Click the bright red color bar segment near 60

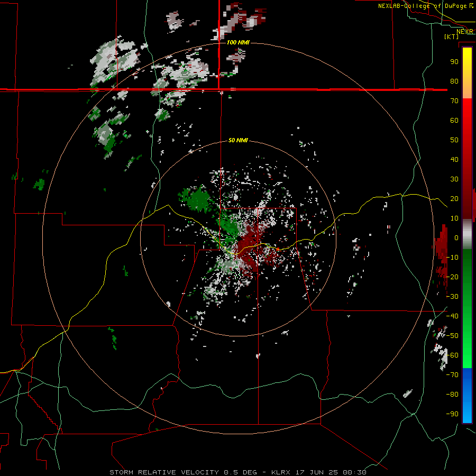[467, 118]
